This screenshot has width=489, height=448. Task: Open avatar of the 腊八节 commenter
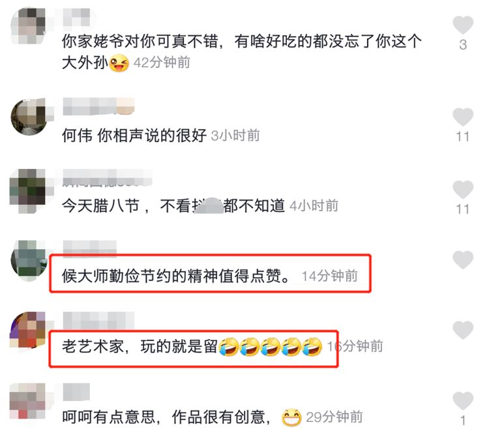pos(29,191)
